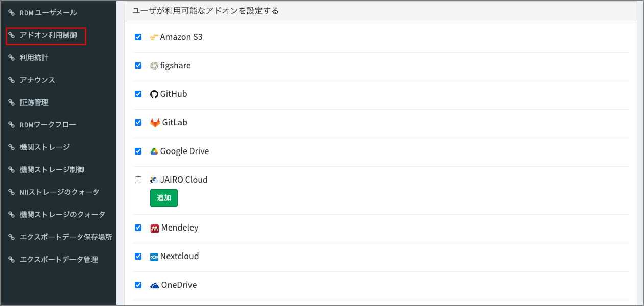Click the Google Drive triangle icon
The width and height of the screenshot is (644, 306).
(x=153, y=150)
